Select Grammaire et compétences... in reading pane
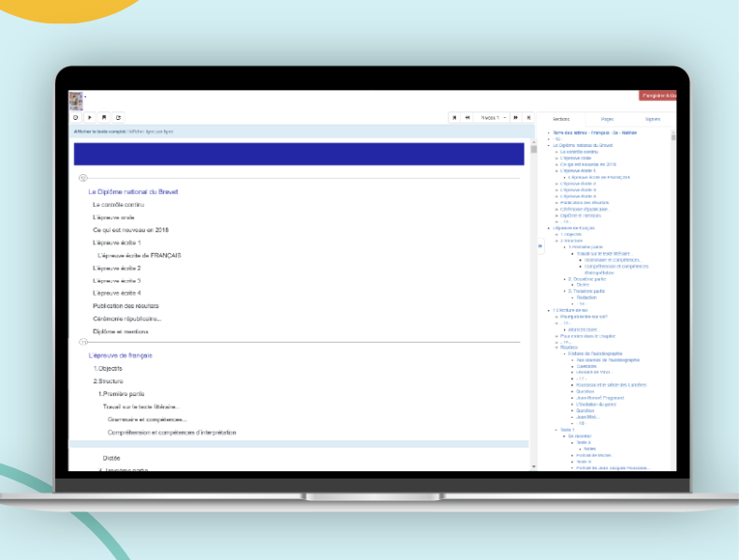Screen dimensions: 739x560 [147, 420]
